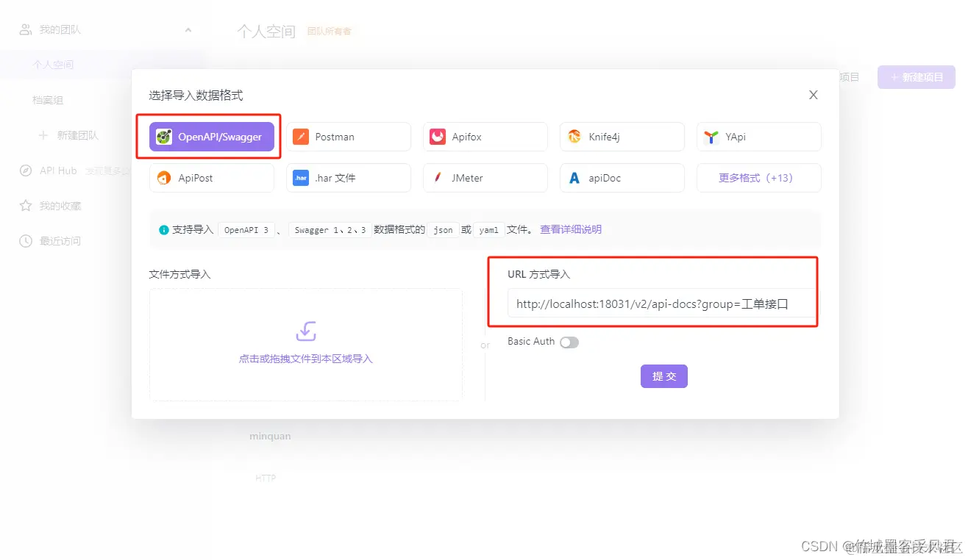
Task: Click the YApi logo icon
Action: pos(711,137)
